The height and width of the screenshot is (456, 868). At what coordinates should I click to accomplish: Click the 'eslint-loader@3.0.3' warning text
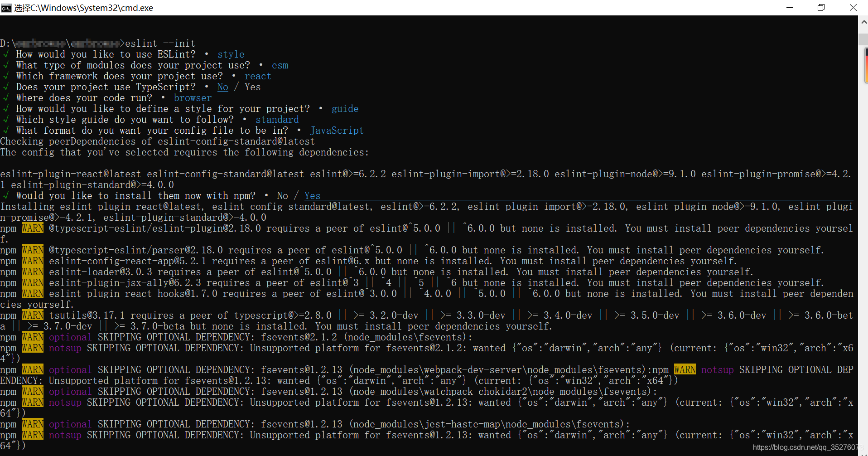click(101, 272)
